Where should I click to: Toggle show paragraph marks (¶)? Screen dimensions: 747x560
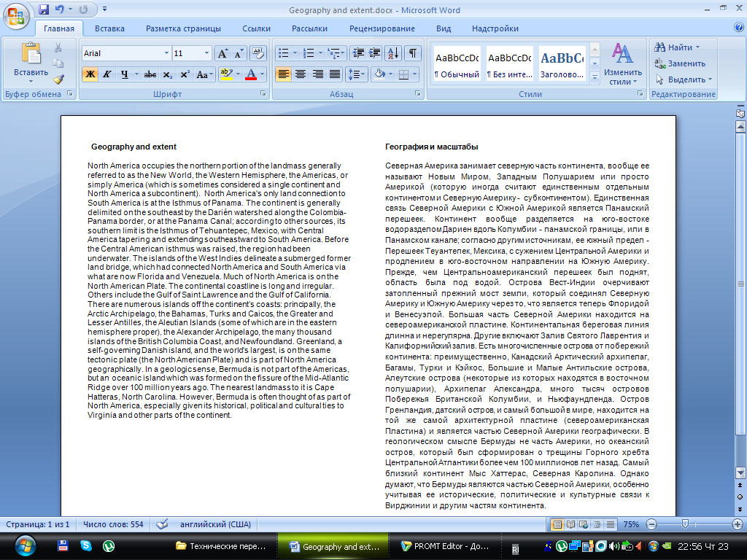[413, 53]
